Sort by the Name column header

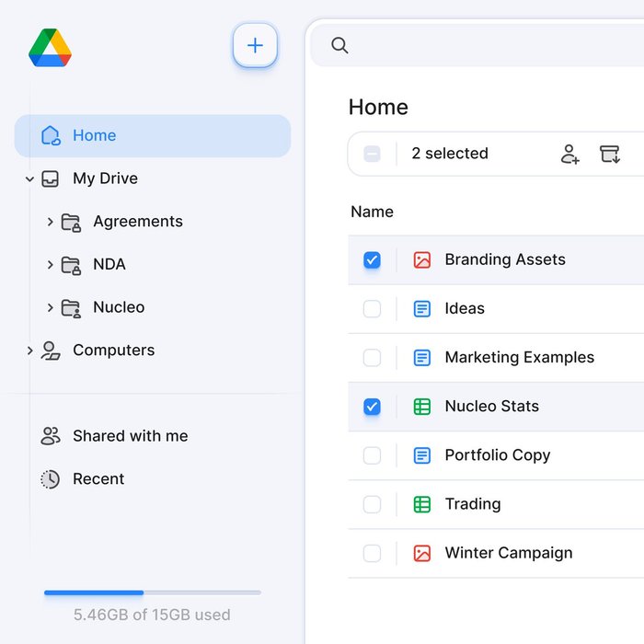click(372, 212)
